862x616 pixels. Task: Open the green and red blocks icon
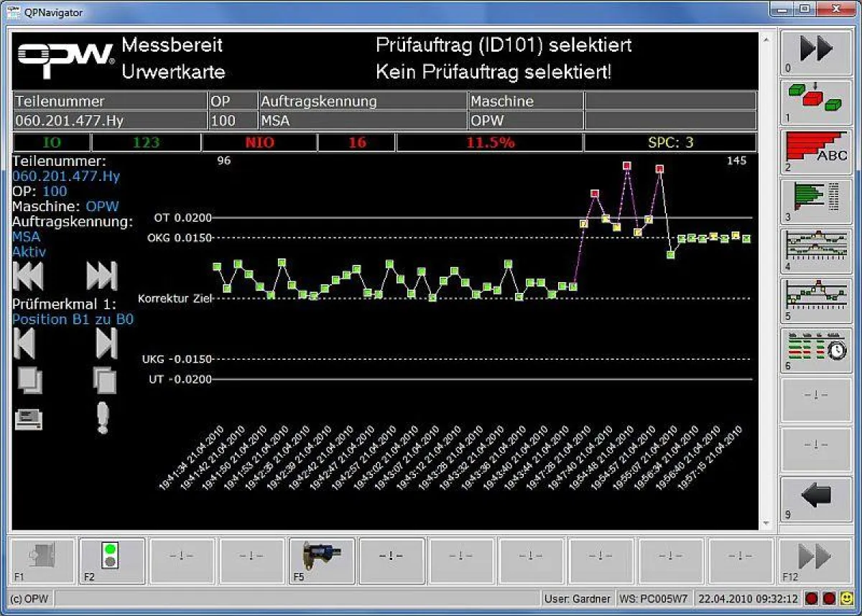816,101
